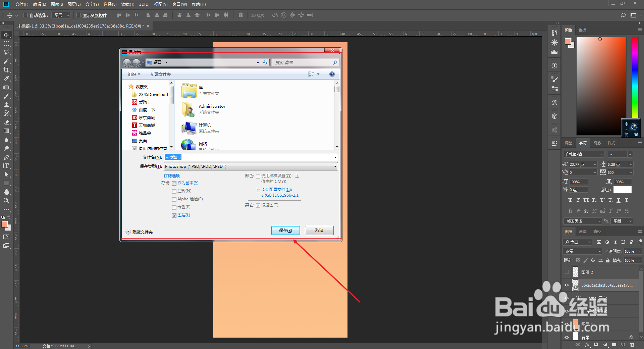Enable the ICC Profile checkbox
This screenshot has height=349, width=644.
258,190
